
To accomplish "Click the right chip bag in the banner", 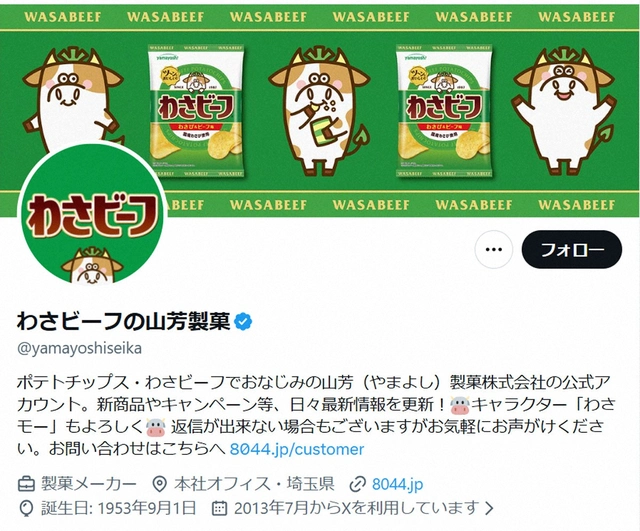I will coord(444,111).
